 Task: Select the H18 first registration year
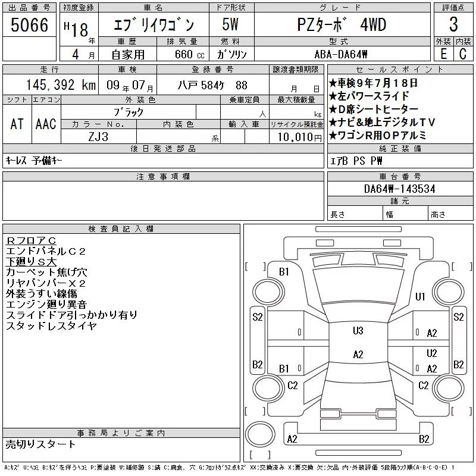coord(77,30)
